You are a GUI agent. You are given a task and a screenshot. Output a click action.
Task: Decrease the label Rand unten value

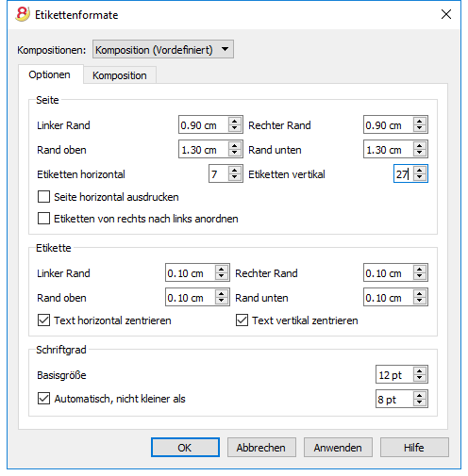pyautogui.click(x=420, y=301)
